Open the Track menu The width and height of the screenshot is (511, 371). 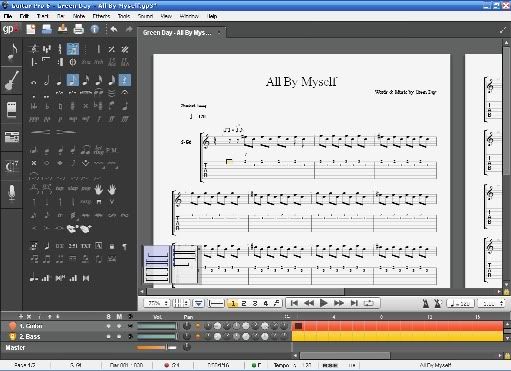tap(43, 16)
